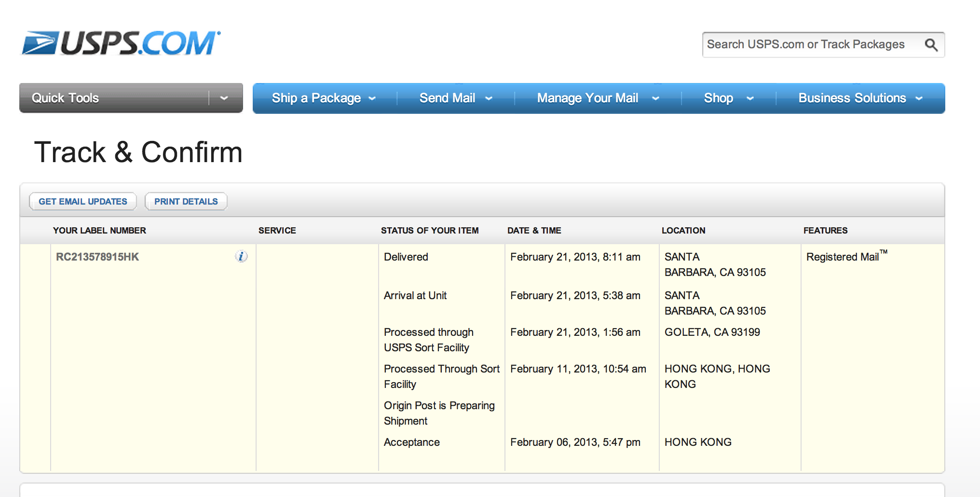Click the date February 21, 2013, 8:11 am
The width and height of the screenshot is (980, 497).
coord(575,257)
